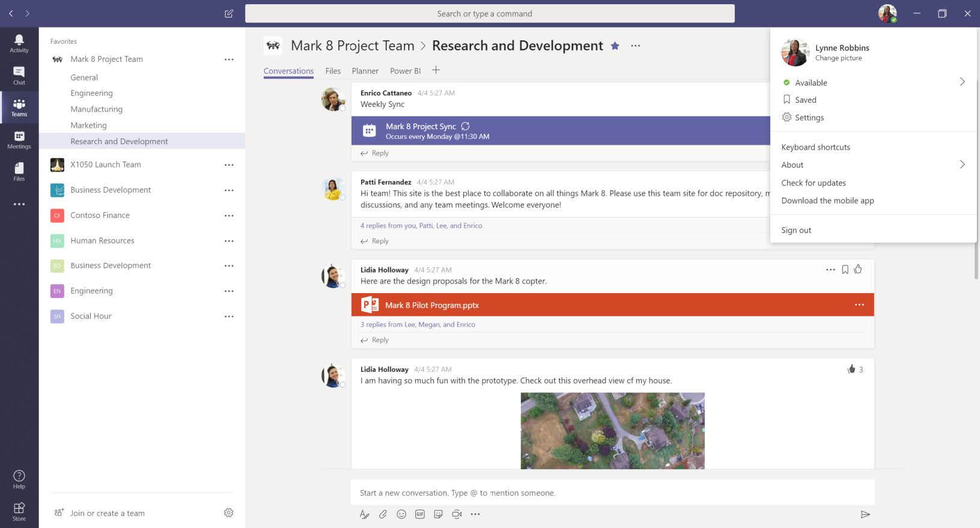Screen dimensions: 980x528
Task: Switch to the Conversations tab
Action: tap(288, 71)
